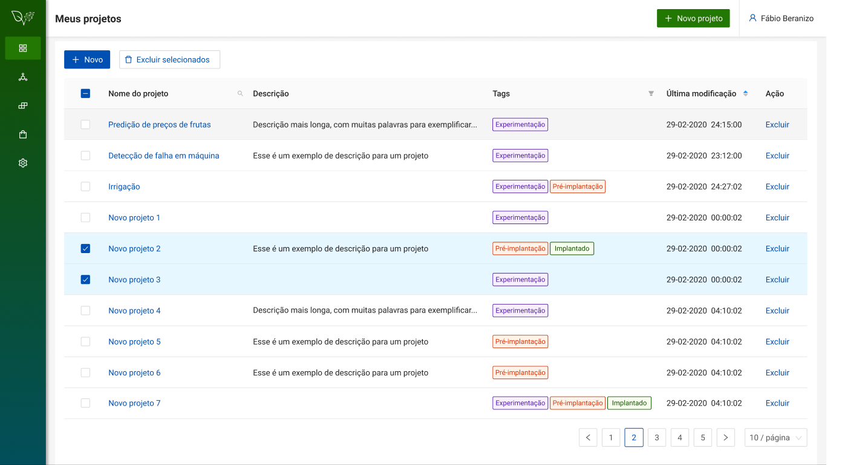
Task: Click Excluir selecionados button
Action: pos(169,59)
